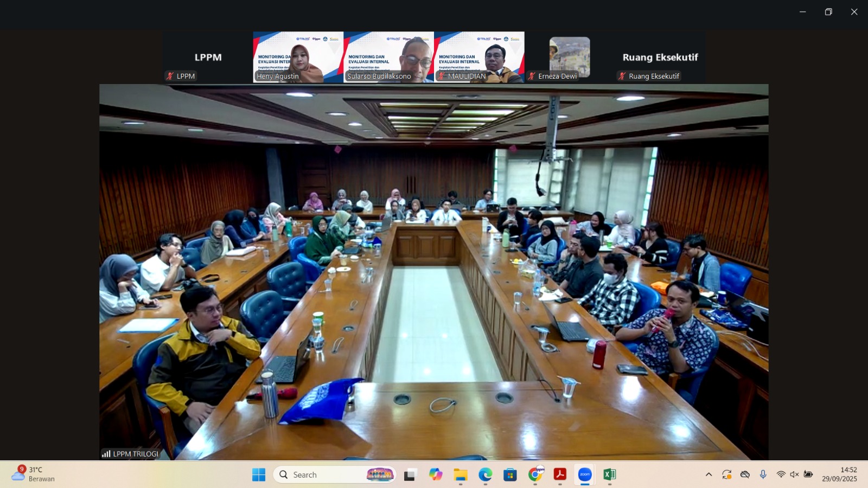The height and width of the screenshot is (488, 868).
Task: Open the clock and date flyout
Action: click(839, 474)
